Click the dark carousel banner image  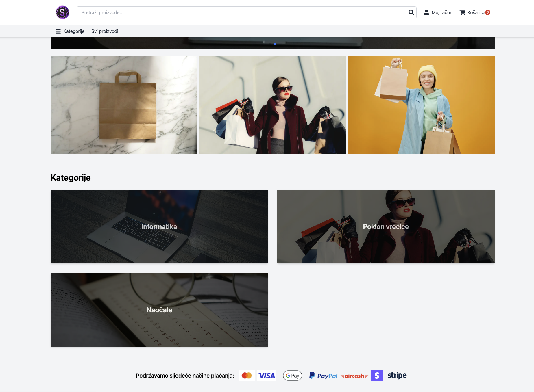[x=273, y=43]
